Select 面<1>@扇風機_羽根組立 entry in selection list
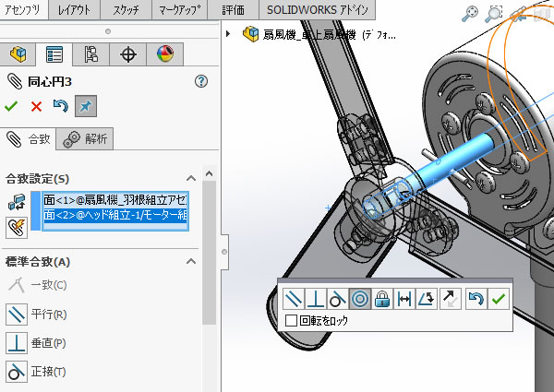 pos(115,200)
